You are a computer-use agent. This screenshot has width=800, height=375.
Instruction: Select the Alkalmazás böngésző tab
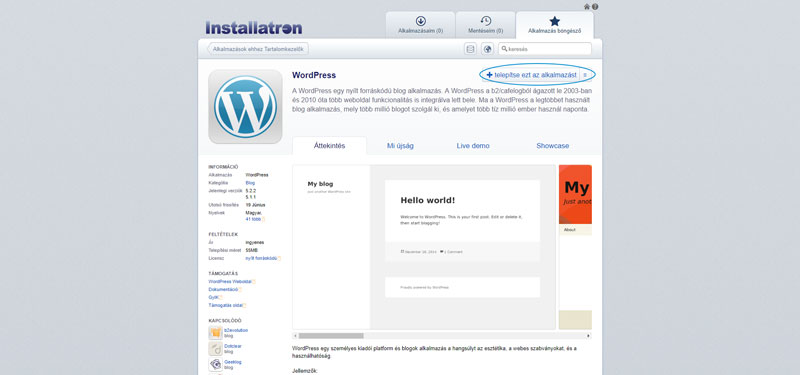click(x=555, y=25)
